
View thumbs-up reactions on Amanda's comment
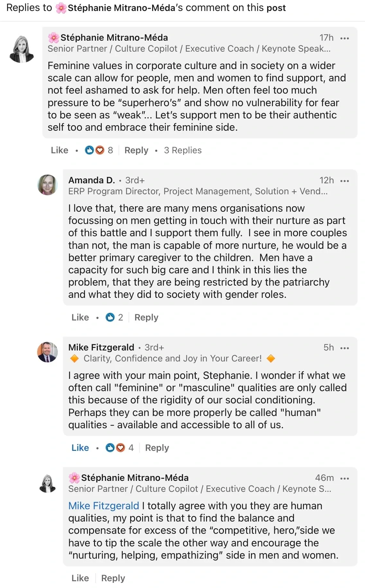coord(114,317)
